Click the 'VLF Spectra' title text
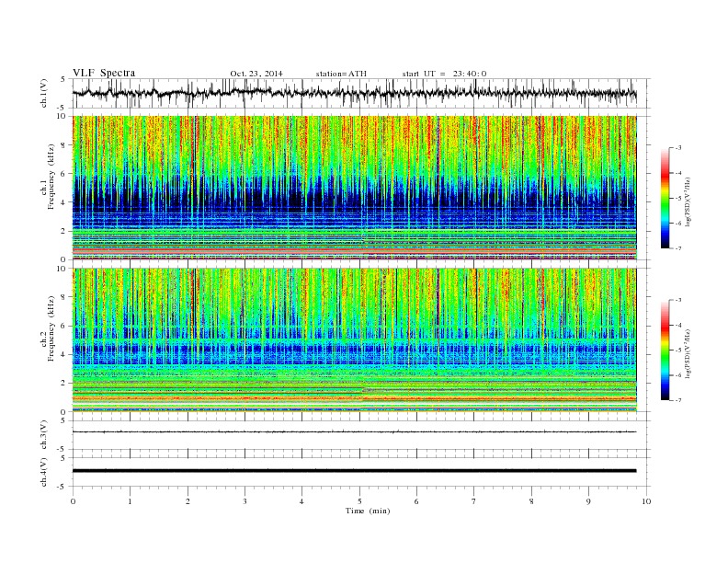 pos(104,73)
